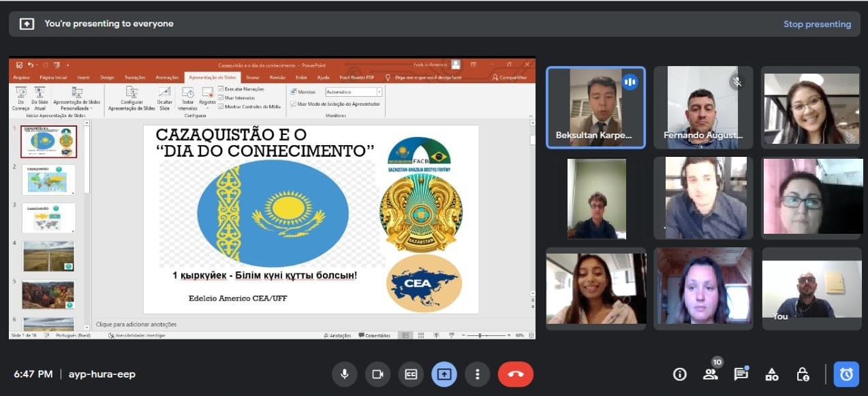This screenshot has height=396, width=868.
Task: Select slide 4 thumbnail in panel
Action: tap(49, 256)
